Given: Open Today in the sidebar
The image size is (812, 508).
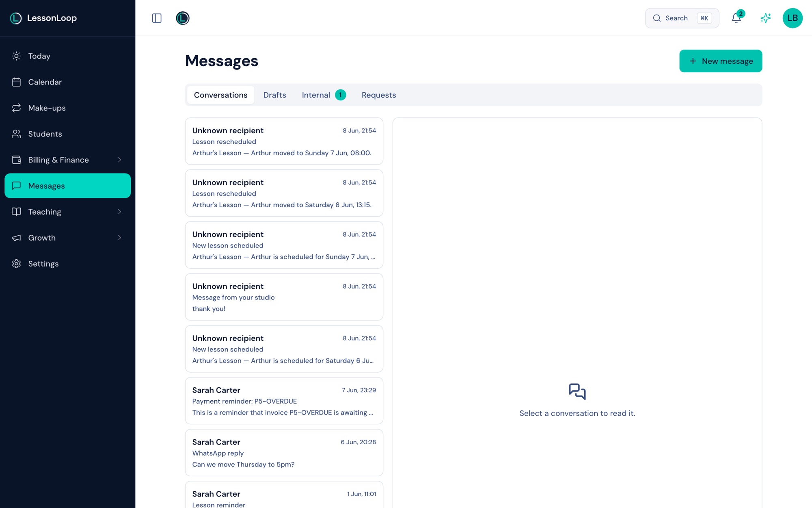Looking at the screenshot, I should coord(67,56).
